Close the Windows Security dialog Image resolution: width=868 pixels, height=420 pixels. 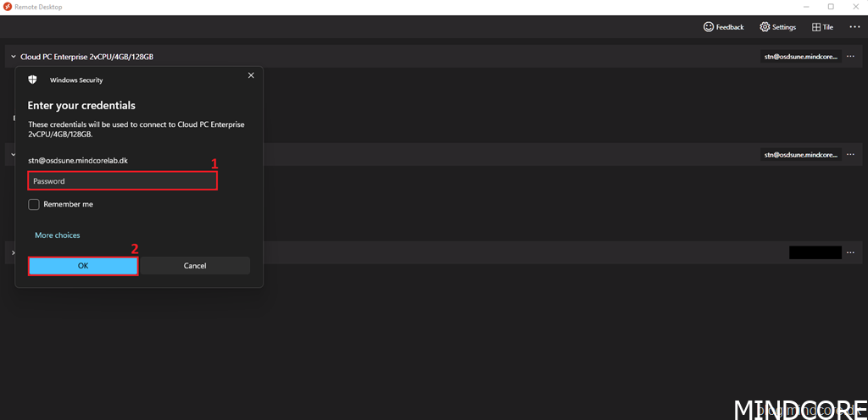pos(250,75)
